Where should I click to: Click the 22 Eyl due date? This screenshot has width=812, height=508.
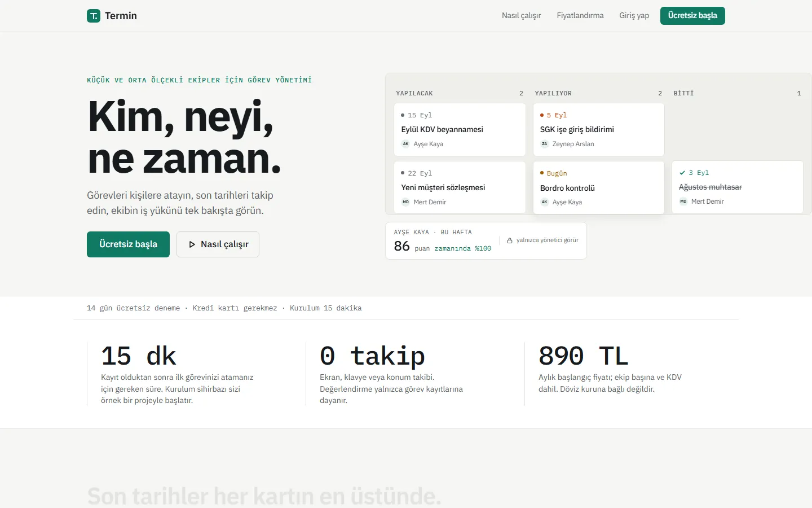[x=420, y=173]
